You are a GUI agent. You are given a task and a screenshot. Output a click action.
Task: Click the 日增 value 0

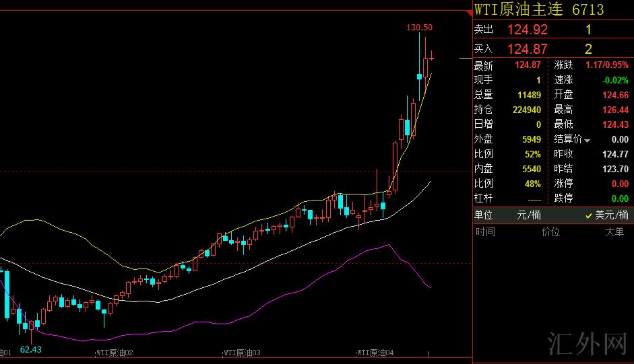coord(538,124)
